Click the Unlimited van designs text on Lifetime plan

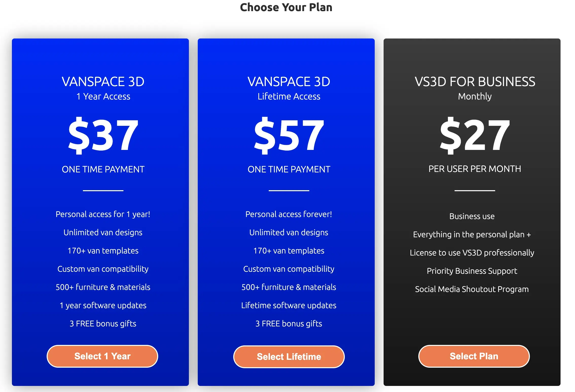[x=289, y=232]
